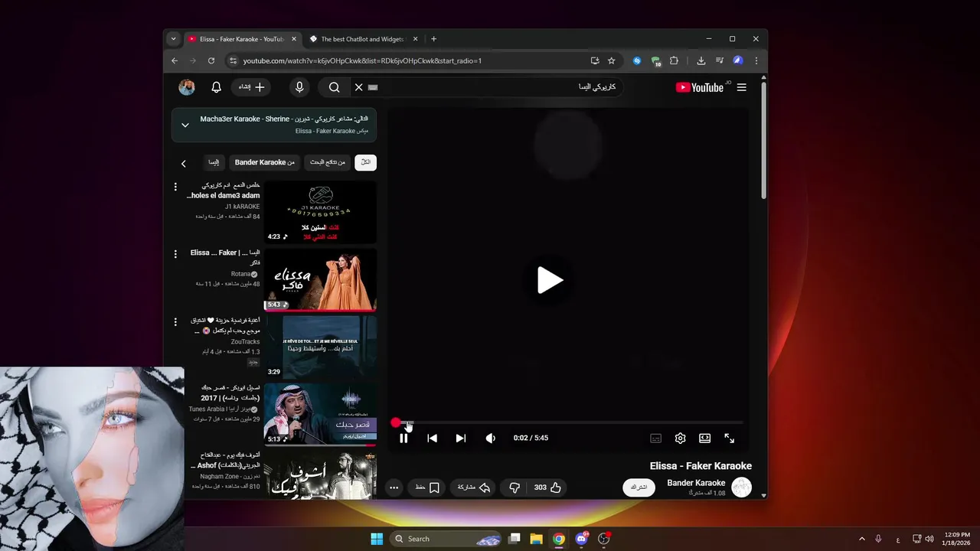This screenshot has height=551, width=980.
Task: Open the YouTube hamburger guide menu
Action: [741, 87]
